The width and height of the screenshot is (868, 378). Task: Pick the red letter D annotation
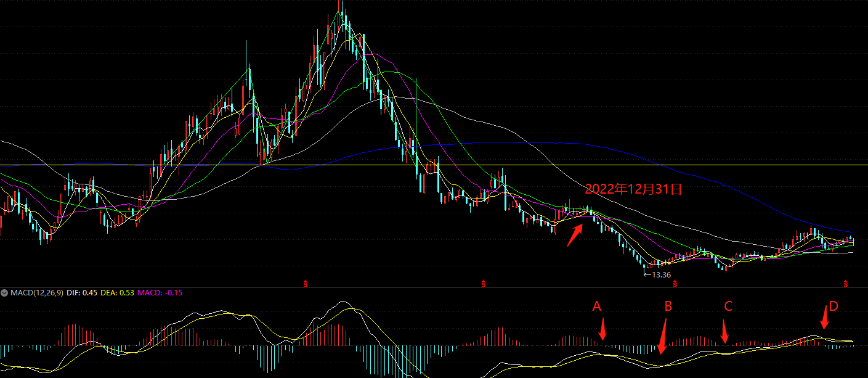[834, 306]
